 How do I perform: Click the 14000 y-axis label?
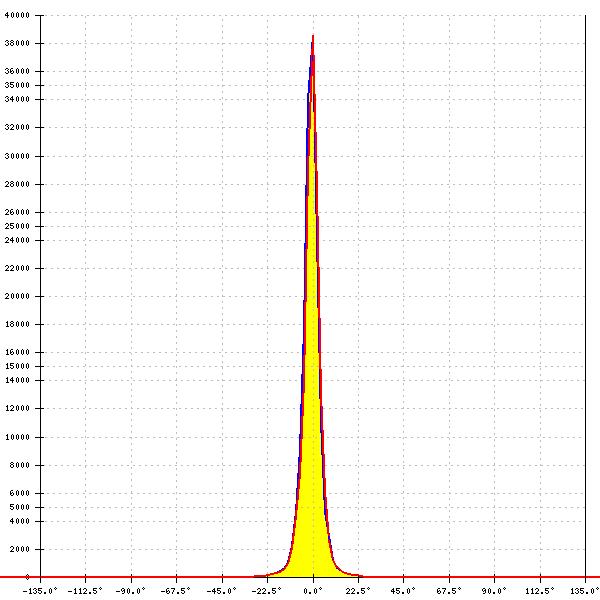[17, 380]
